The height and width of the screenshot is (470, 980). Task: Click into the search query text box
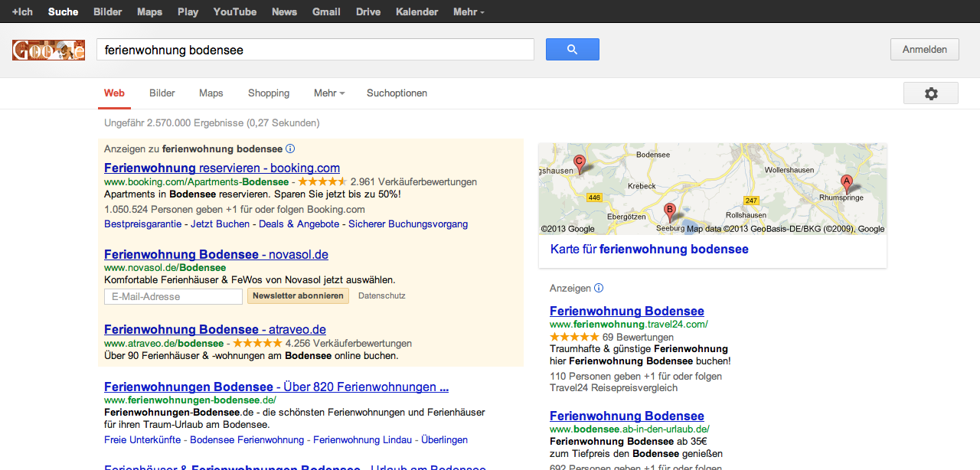(315, 50)
